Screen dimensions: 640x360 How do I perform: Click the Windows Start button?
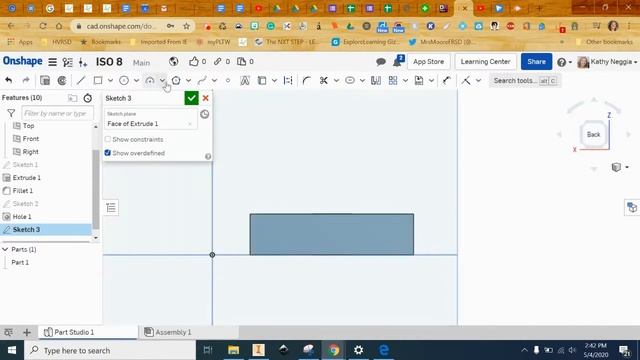[x=12, y=350]
